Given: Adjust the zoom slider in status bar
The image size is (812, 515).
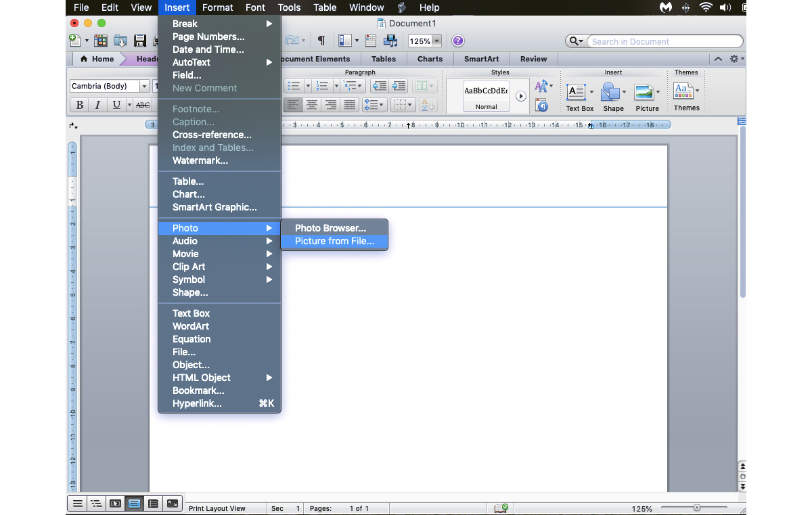Looking at the screenshot, I should [696, 508].
